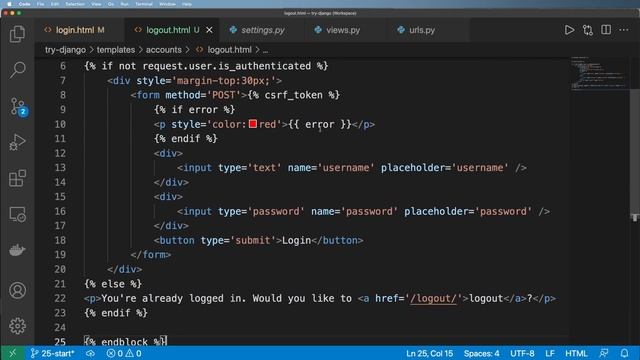Viewport: 640px width, 360px height.
Task: Open the Apple menu
Action: pyautogui.click(x=9, y=4)
